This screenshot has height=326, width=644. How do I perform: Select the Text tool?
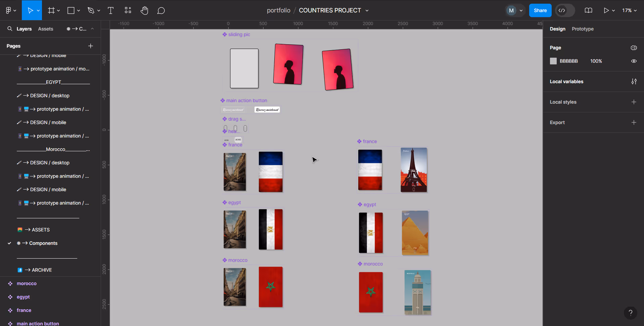[110, 10]
